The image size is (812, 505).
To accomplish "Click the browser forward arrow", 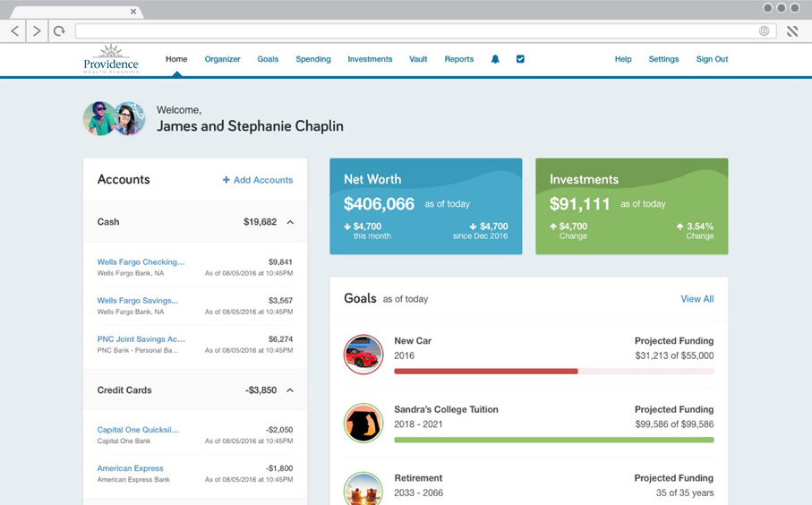I will (37, 30).
